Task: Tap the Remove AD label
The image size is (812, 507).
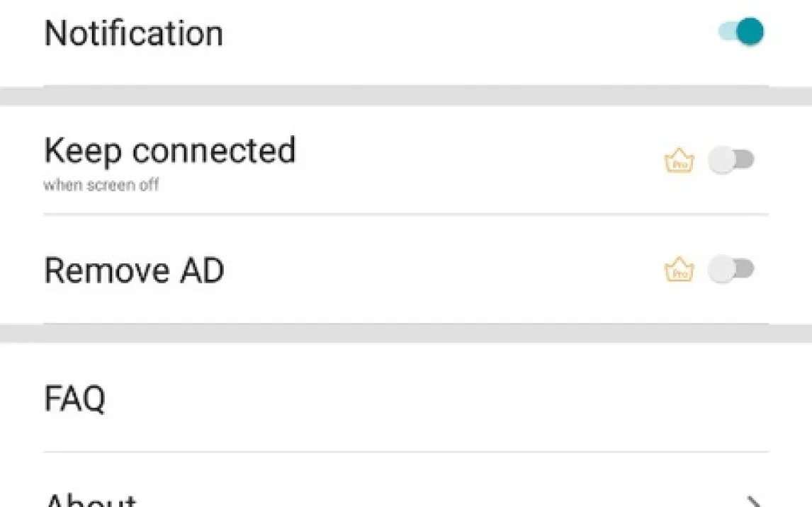Action: pyautogui.click(x=134, y=270)
